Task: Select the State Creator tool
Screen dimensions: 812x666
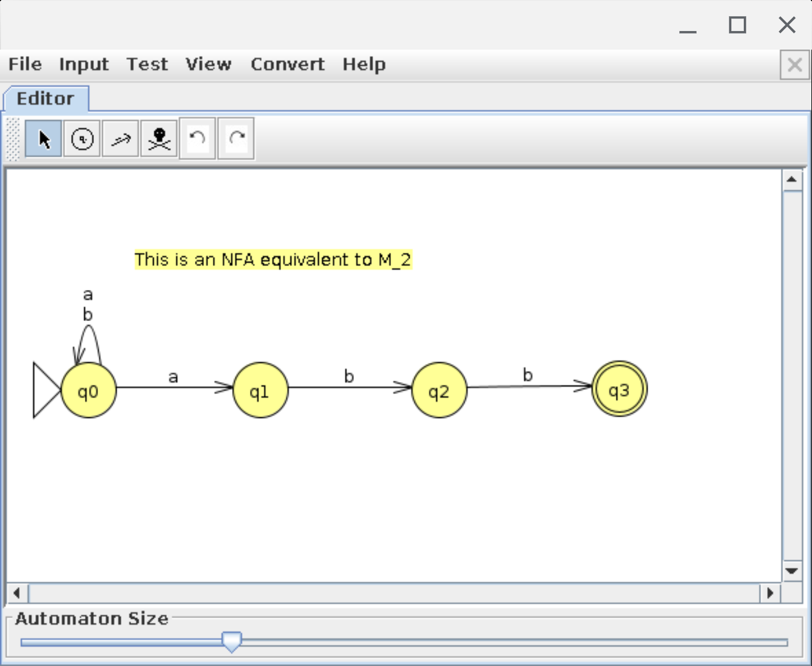Action: [x=82, y=139]
